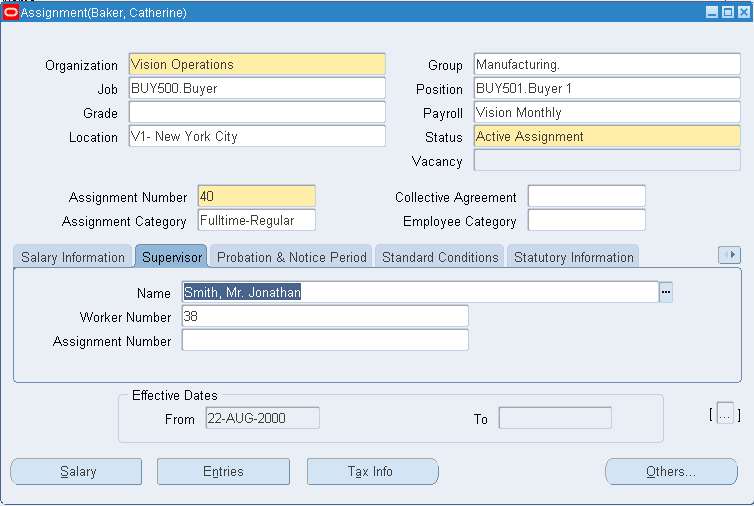
Task: Click the descriptive flexfield bracket box
Action: pos(725,413)
